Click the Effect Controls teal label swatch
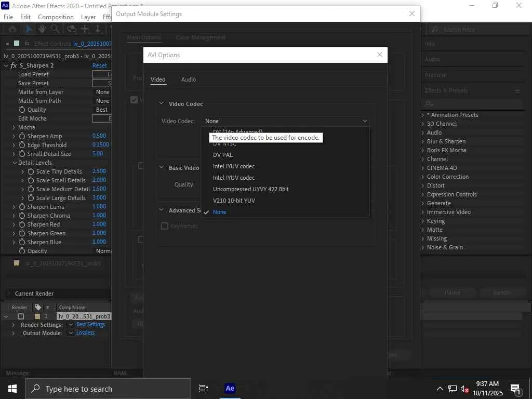 [x=16, y=43]
